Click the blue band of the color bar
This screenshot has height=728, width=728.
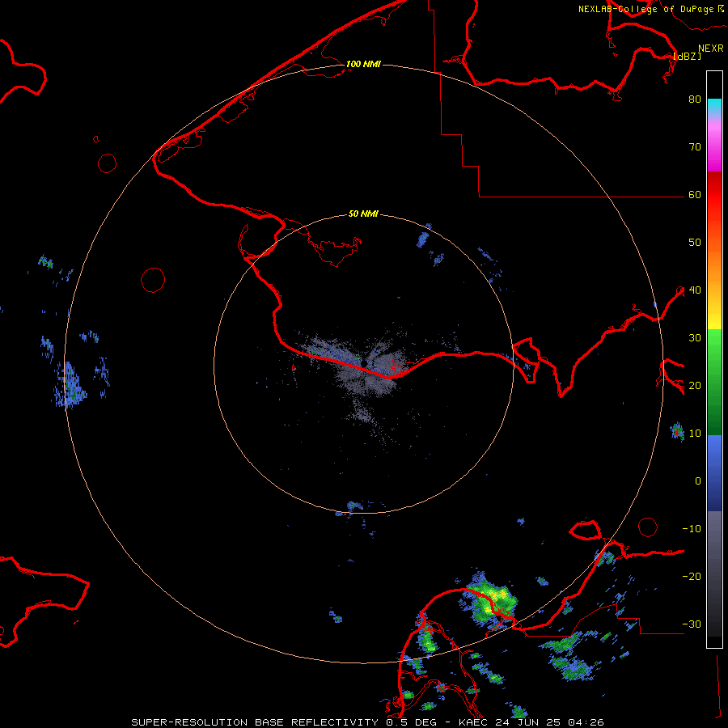click(x=714, y=473)
